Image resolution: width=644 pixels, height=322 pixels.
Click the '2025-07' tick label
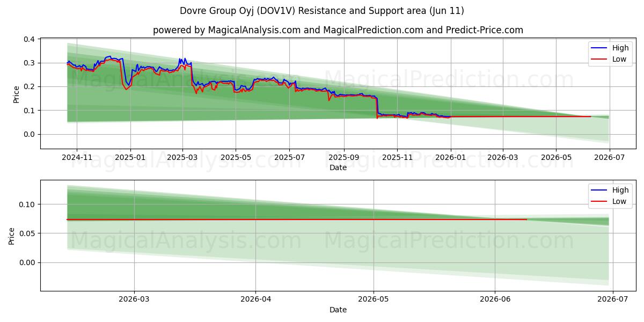click(289, 157)
